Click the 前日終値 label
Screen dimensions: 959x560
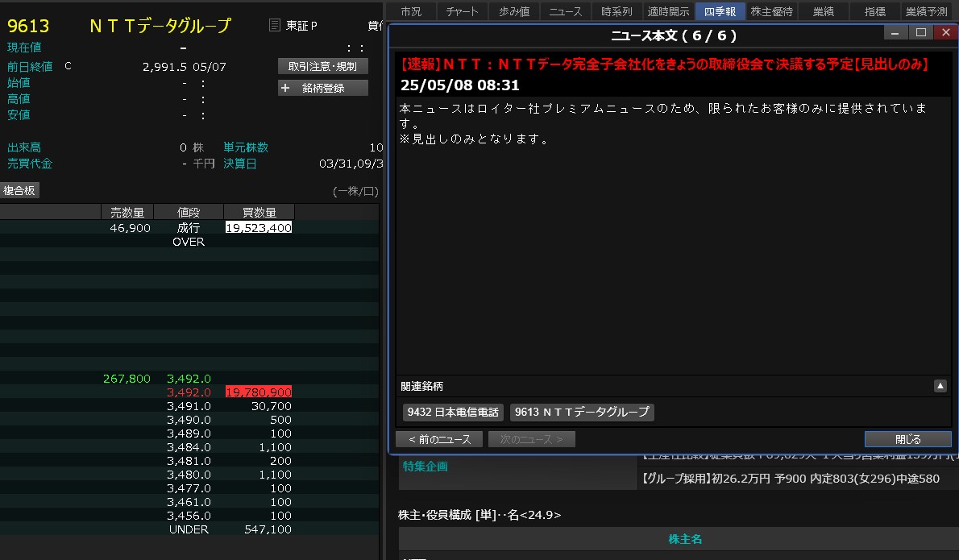(29, 66)
